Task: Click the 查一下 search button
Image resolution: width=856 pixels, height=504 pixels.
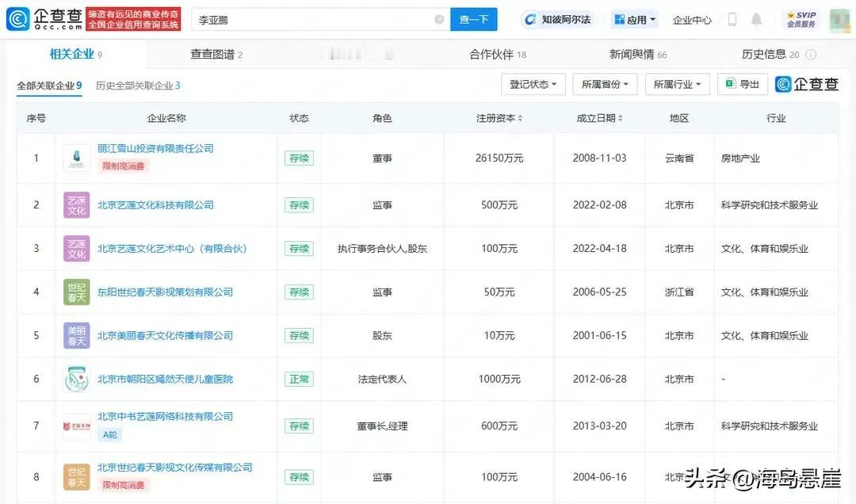Action: (473, 20)
